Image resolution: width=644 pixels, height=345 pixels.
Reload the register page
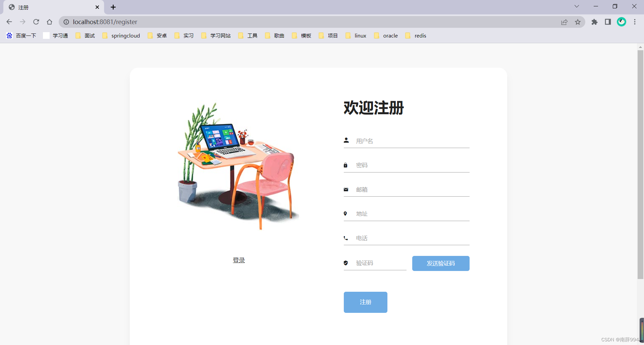(36, 22)
